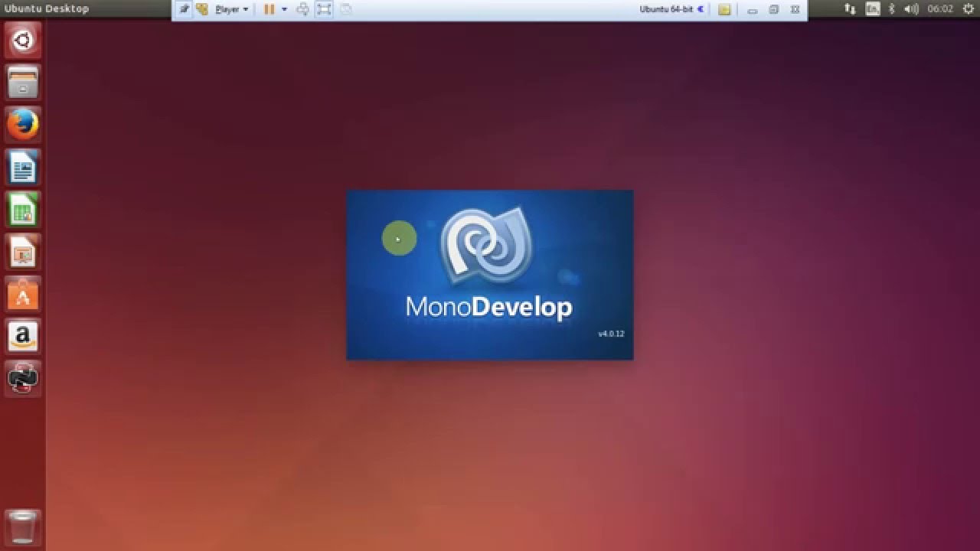
Task: Click the VMware toolbar pin icon
Action: pos(184,9)
